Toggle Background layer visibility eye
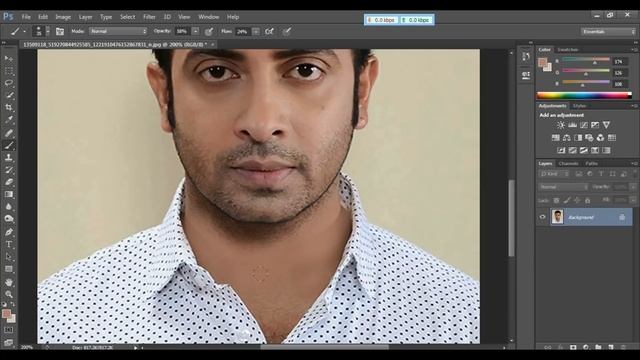This screenshot has height=360, width=640. 542,217
